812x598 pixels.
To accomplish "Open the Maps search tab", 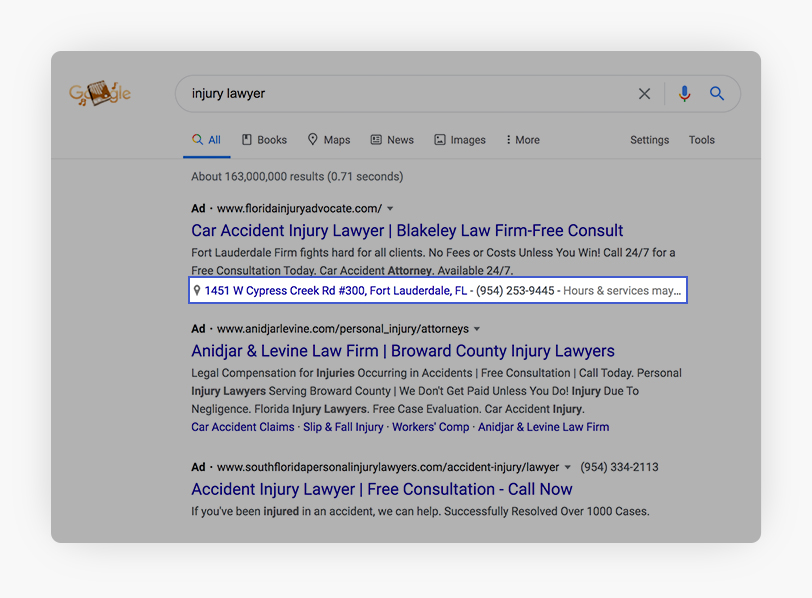I will (x=328, y=140).
